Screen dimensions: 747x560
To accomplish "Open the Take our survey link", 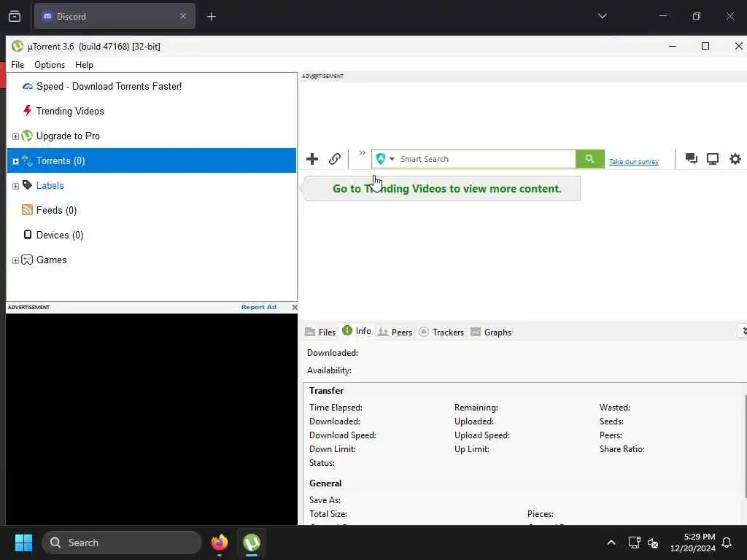I will (x=634, y=162).
